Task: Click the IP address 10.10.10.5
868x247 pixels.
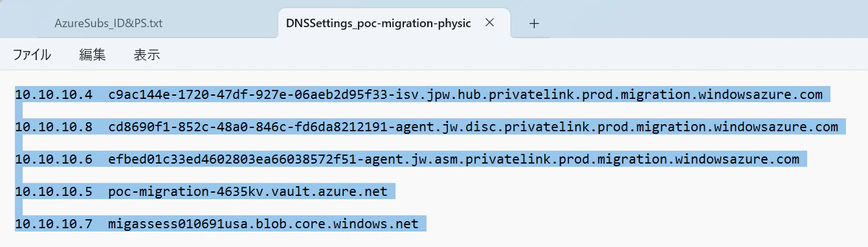Action: [54, 192]
